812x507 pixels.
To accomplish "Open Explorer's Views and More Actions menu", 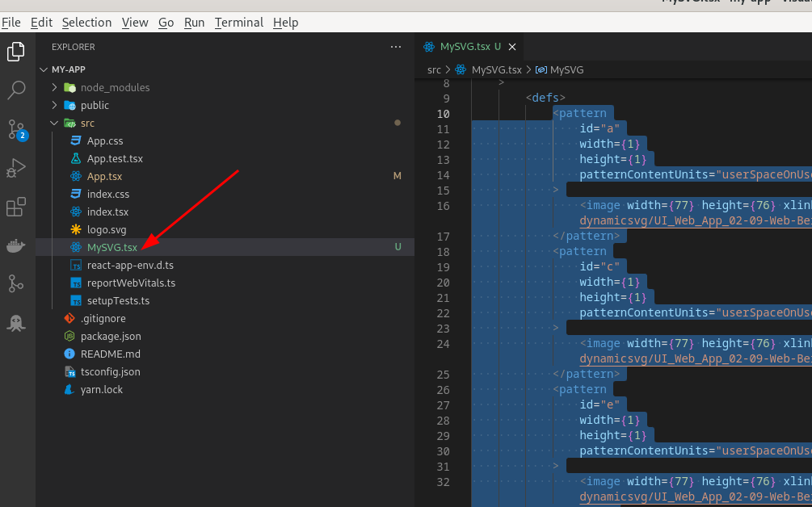I will pos(395,47).
